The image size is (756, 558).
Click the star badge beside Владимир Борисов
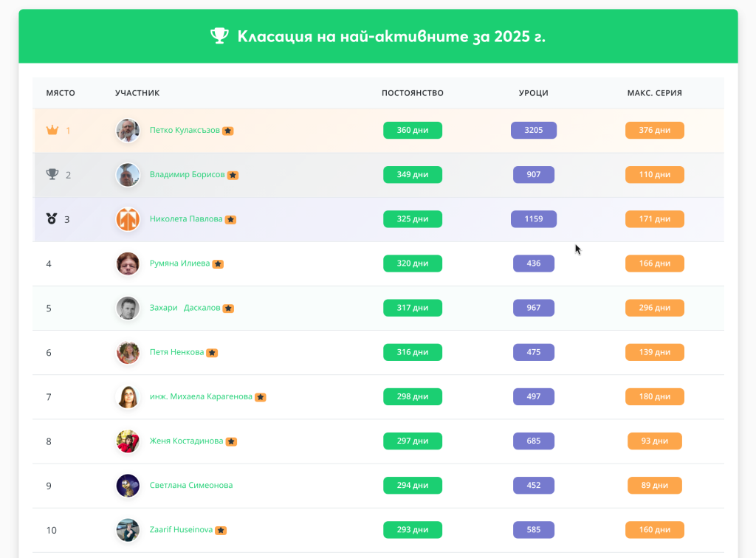(x=233, y=176)
